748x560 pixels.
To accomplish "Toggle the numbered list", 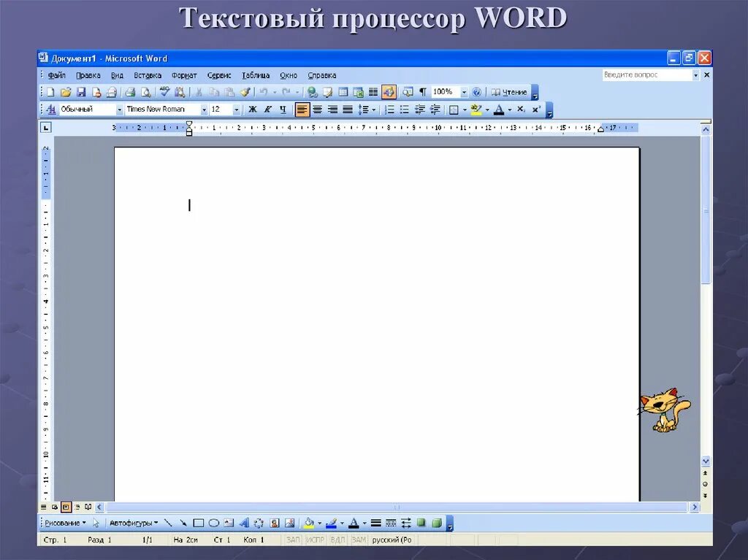I will [x=389, y=110].
